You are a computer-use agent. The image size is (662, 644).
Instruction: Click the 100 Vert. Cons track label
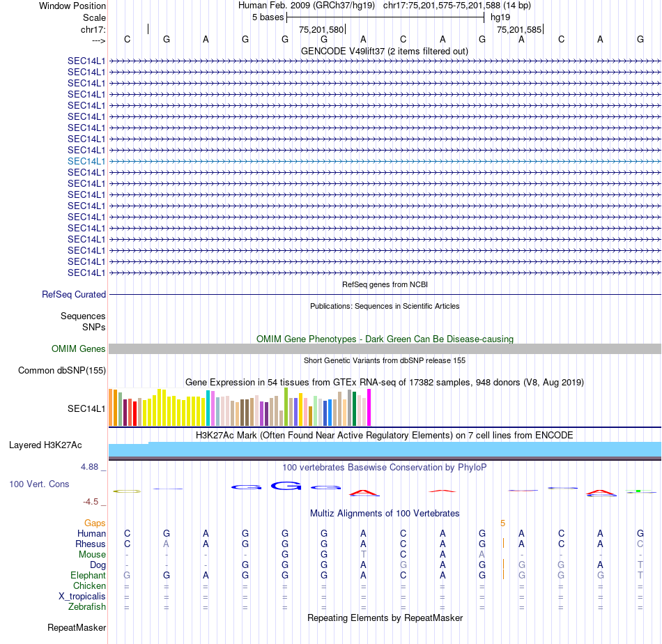pos(39,484)
